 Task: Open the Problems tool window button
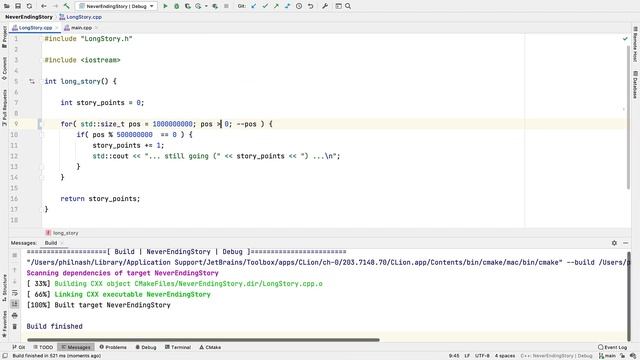tap(113, 347)
